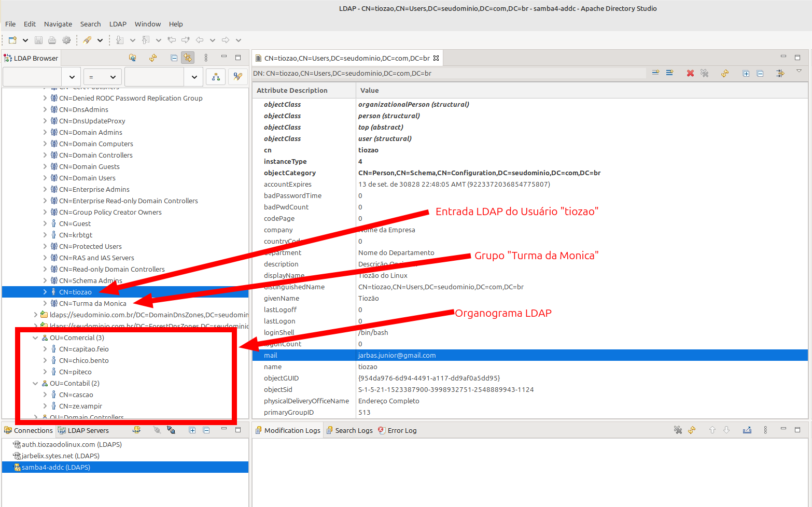Reload attributes in entry editor
Viewport: 812px width, 507px height.
(x=725, y=73)
